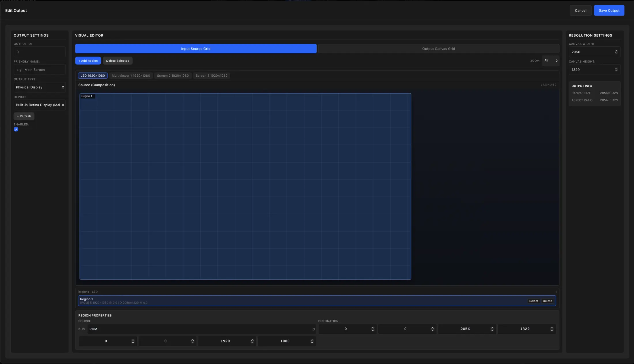The height and width of the screenshot is (364, 634).
Task: Focus source height field showing 1080
Action: click(287, 341)
